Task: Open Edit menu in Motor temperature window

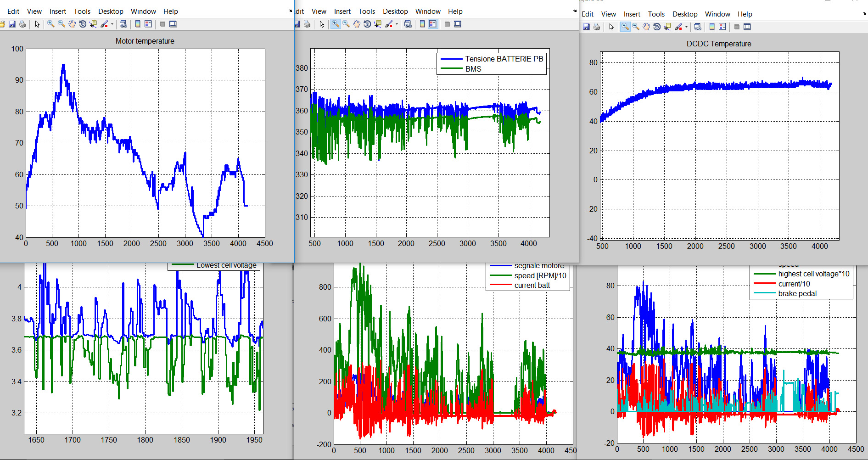Action: 13,11
